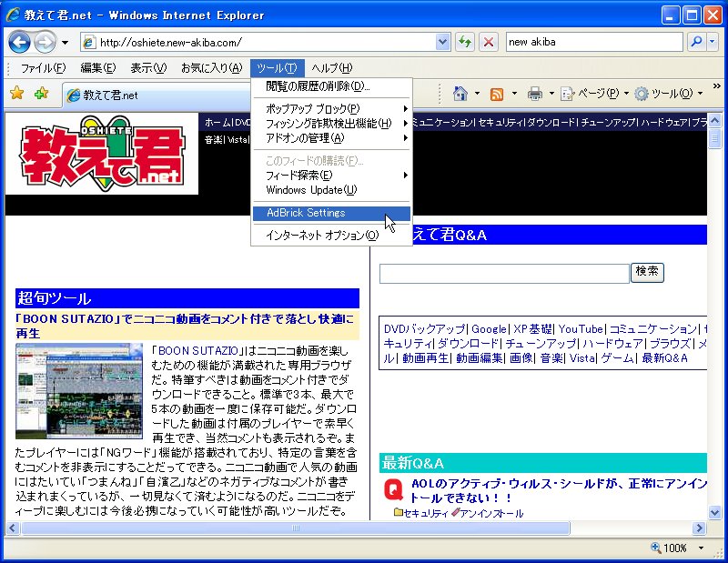Open search provider dropdown arrow

pyautogui.click(x=713, y=42)
